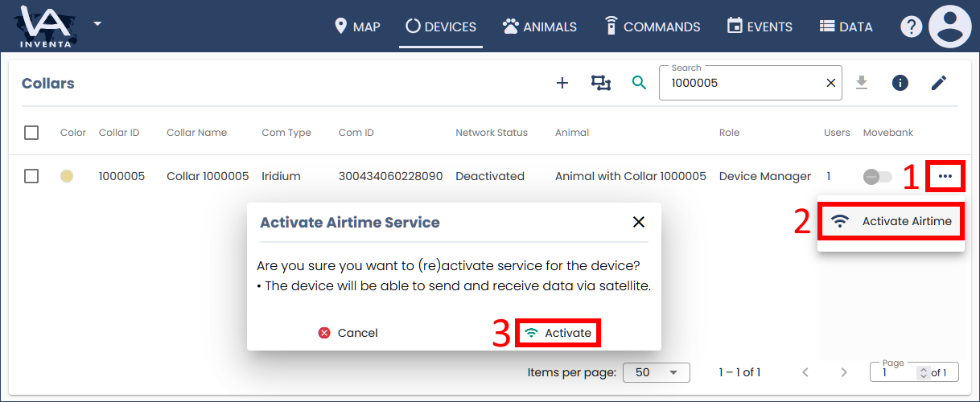Viewport: 980px width, 402px height.
Task: Open three-dots menu for Collar 1000005
Action: click(x=945, y=176)
